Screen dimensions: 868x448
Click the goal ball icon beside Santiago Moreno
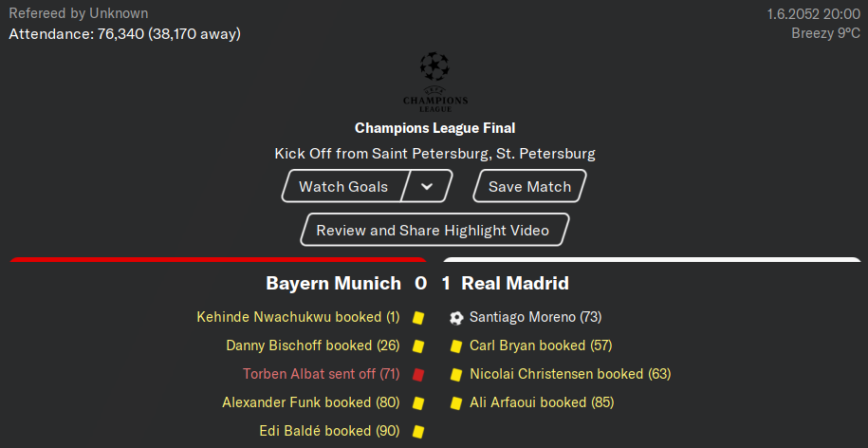click(x=456, y=318)
